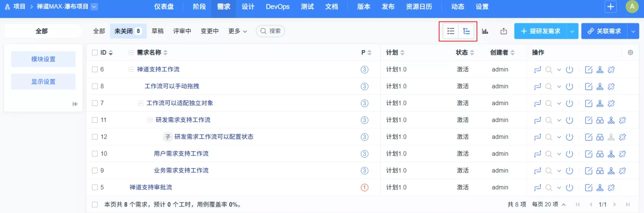Open the user avatar A
Image resolution: width=644 pixels, height=213 pixels.
632,7
